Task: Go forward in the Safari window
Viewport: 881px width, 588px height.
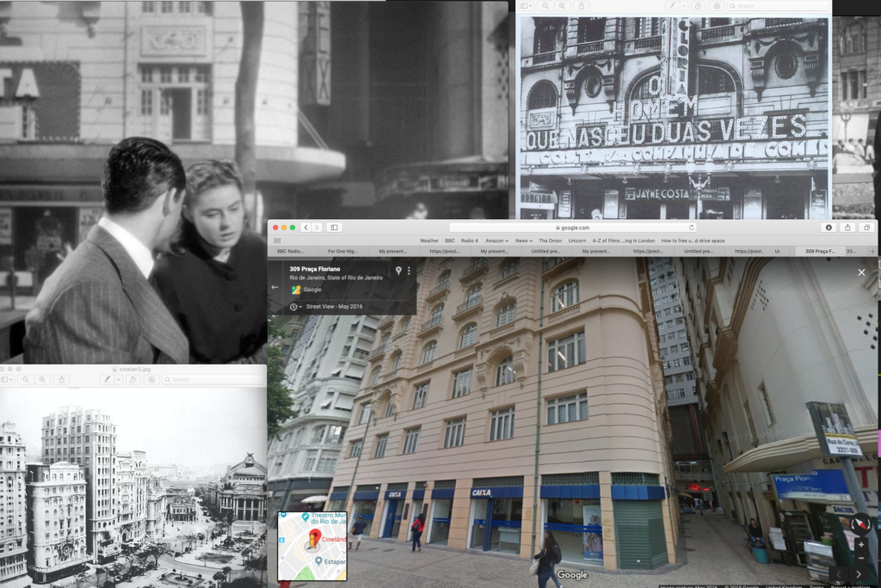Action: (317, 228)
